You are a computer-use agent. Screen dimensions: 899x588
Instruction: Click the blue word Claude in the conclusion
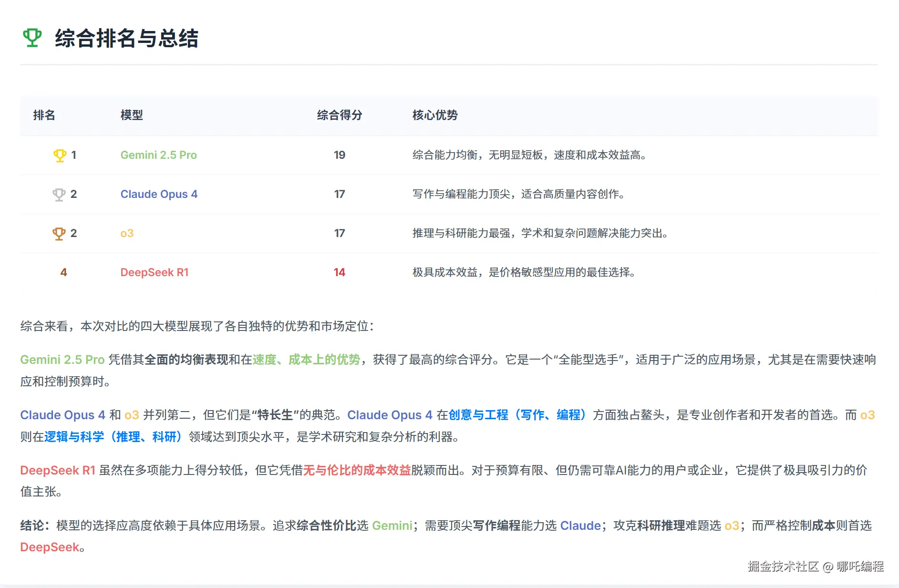[580, 526]
